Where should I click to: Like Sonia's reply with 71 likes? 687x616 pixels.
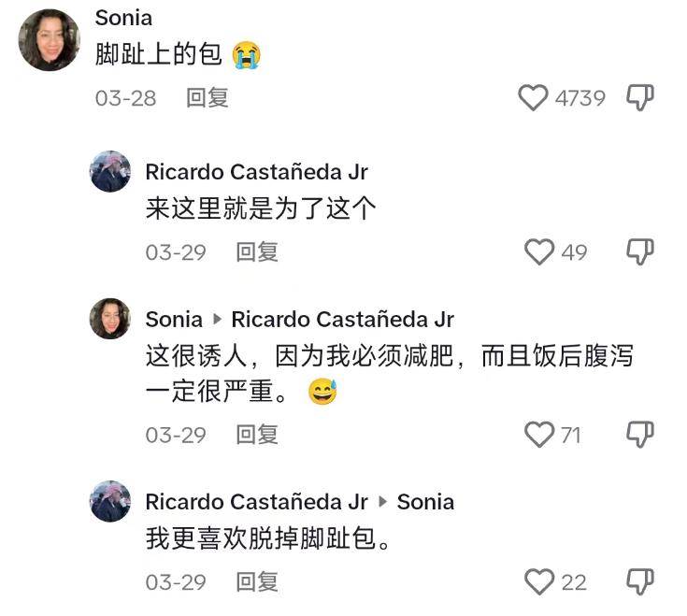539,434
